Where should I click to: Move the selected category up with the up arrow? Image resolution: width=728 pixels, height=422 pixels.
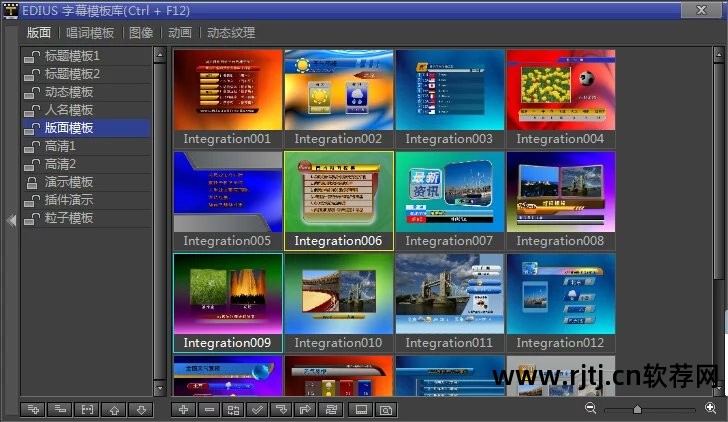pyautogui.click(x=114, y=409)
